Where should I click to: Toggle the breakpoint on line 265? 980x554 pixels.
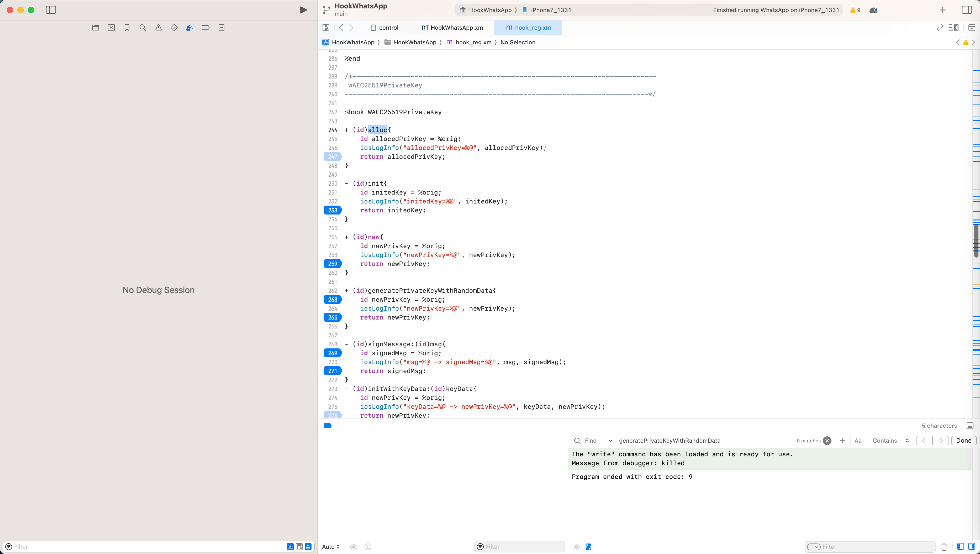pos(333,317)
